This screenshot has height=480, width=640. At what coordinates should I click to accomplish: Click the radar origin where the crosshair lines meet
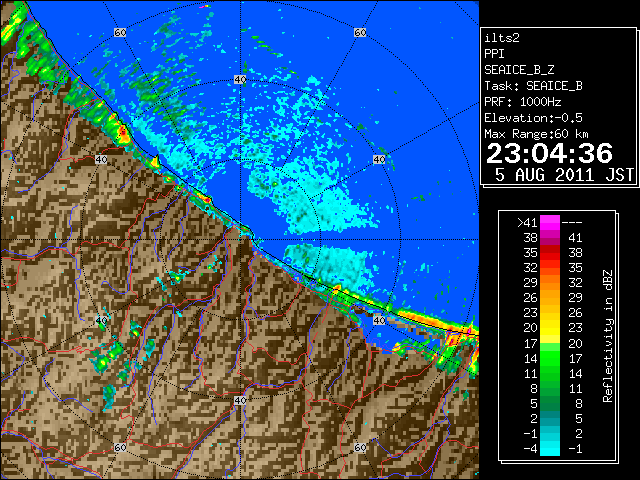pyautogui.click(x=240, y=240)
